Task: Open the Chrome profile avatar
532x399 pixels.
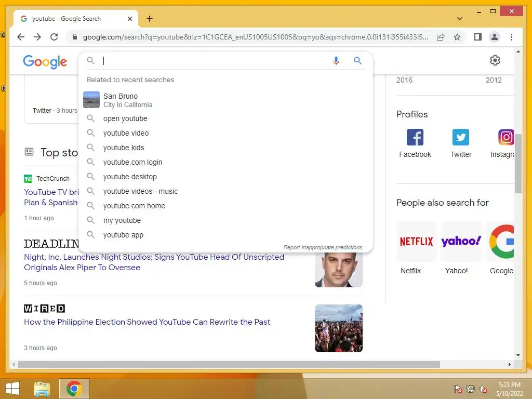Action: (495, 37)
